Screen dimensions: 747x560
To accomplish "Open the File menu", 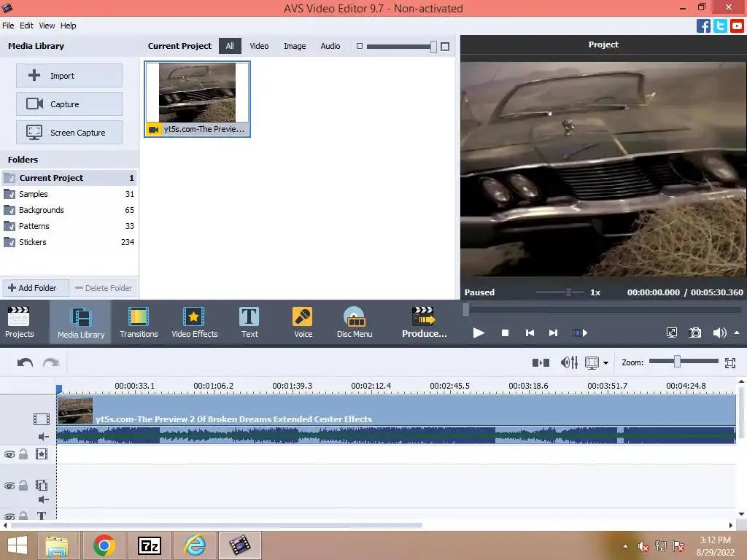I will [8, 26].
